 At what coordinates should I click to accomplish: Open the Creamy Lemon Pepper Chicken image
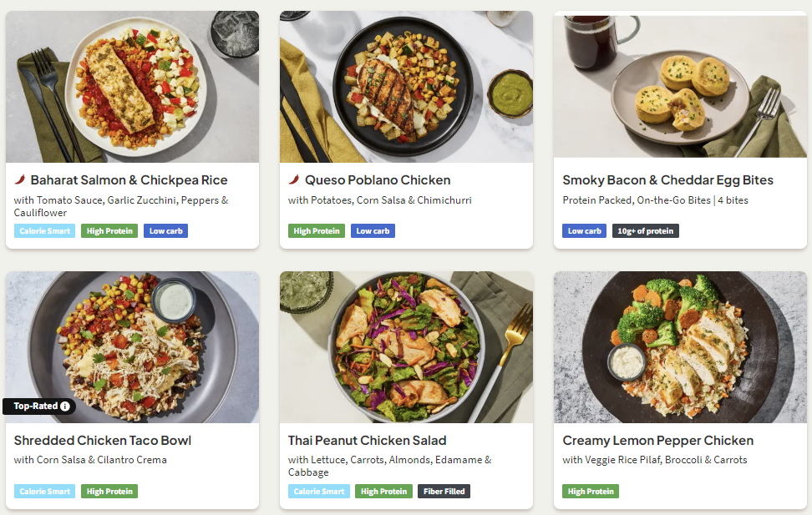680,346
